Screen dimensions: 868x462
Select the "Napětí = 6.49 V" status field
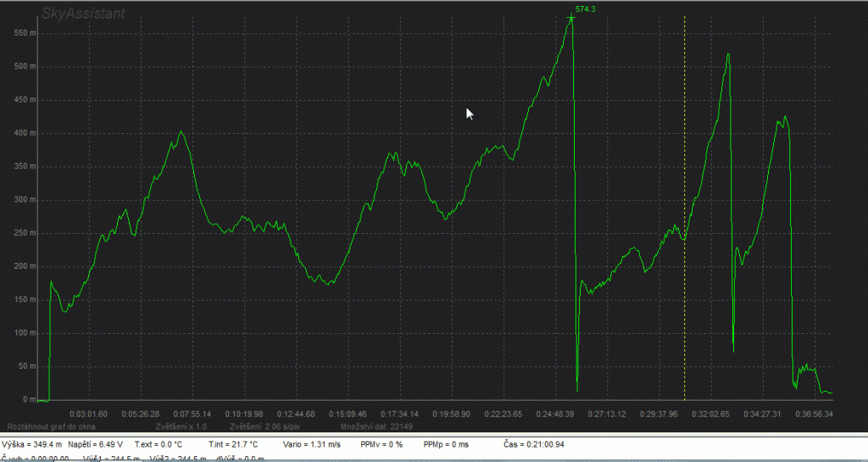[95, 444]
